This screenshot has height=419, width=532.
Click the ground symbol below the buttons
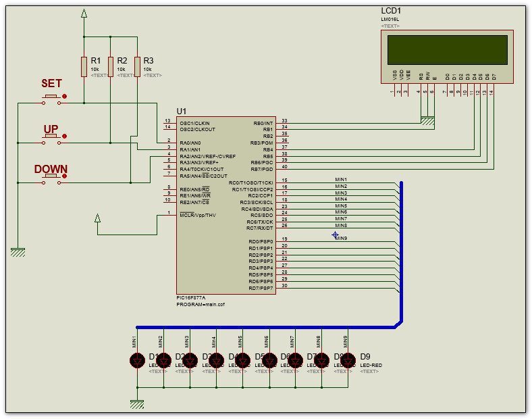coord(18,253)
